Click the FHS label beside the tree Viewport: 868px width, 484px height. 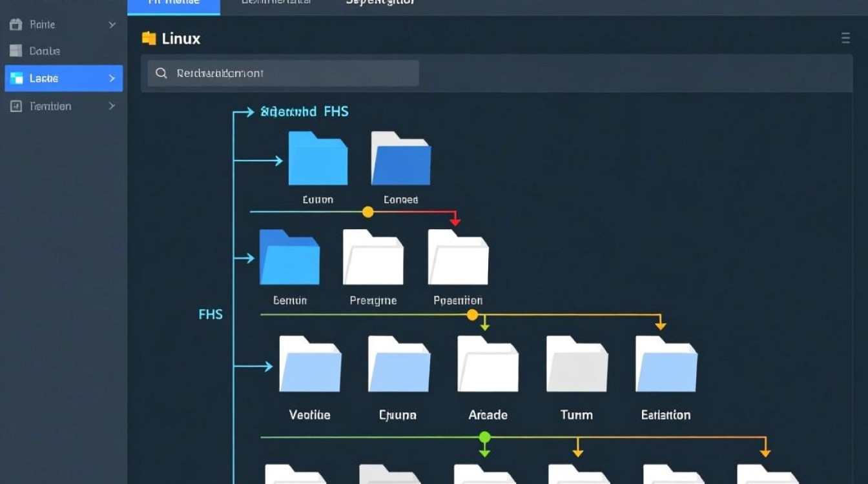tap(210, 314)
